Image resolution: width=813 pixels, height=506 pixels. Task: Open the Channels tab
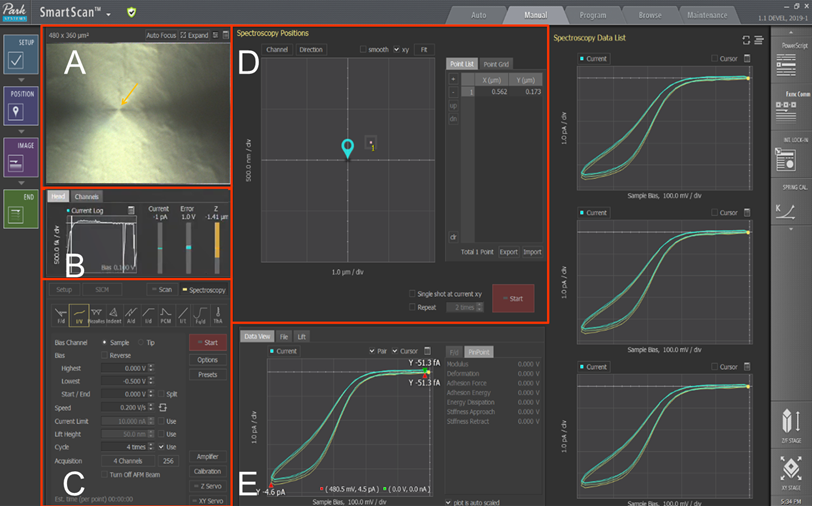click(87, 196)
